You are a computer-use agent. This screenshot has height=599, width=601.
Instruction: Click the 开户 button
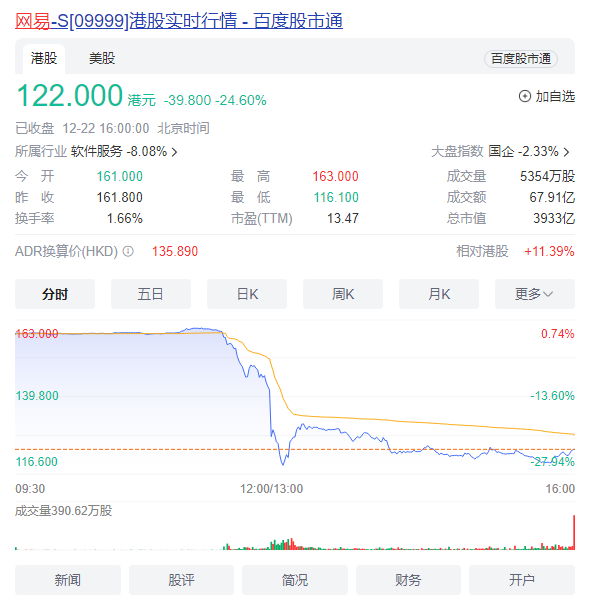pyautogui.click(x=522, y=580)
